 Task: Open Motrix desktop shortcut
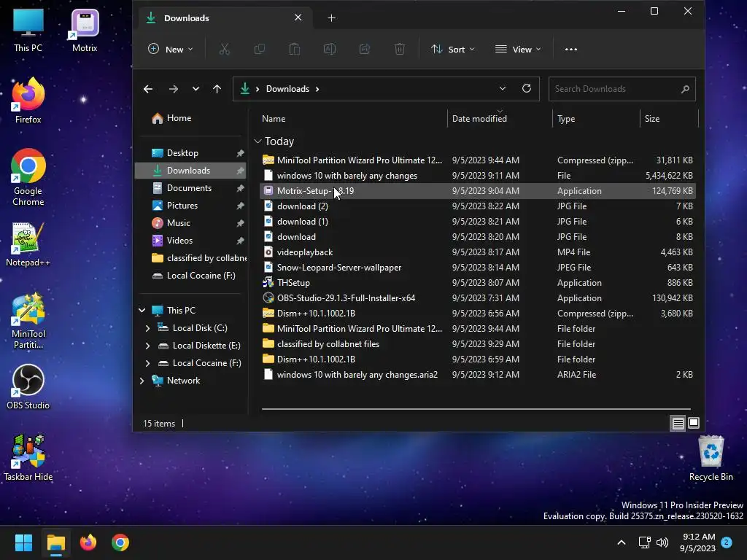click(85, 29)
